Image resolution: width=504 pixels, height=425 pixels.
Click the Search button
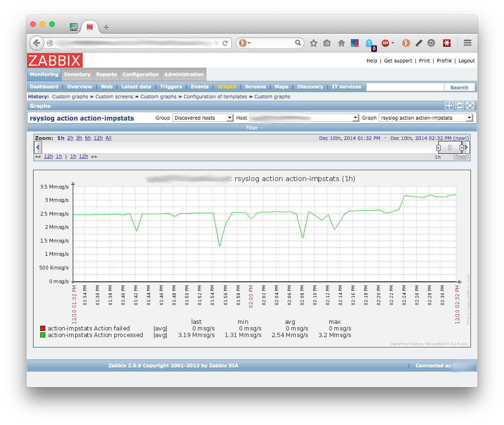pos(459,87)
